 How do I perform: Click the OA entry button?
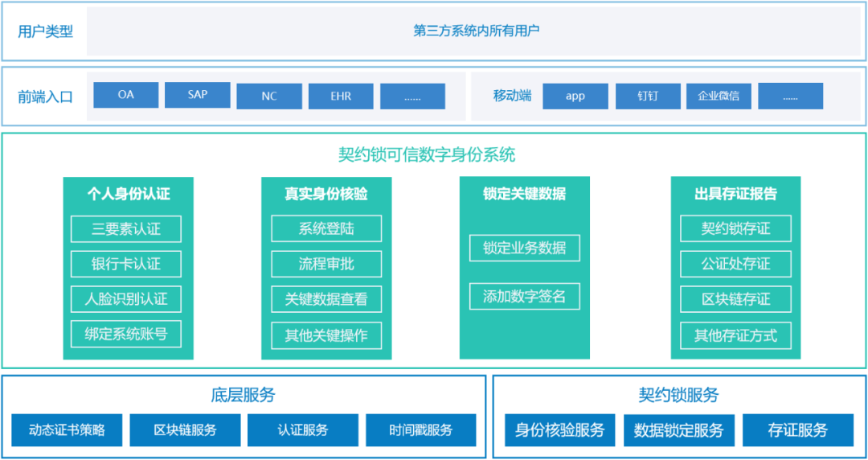[x=126, y=95]
